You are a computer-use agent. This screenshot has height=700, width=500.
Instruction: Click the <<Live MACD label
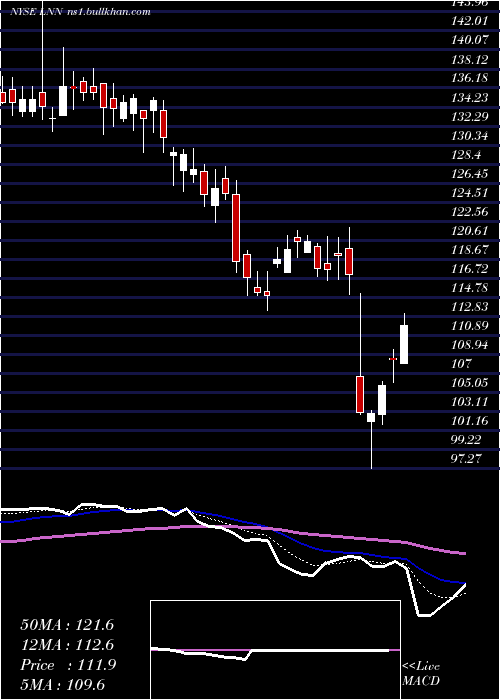(421, 673)
